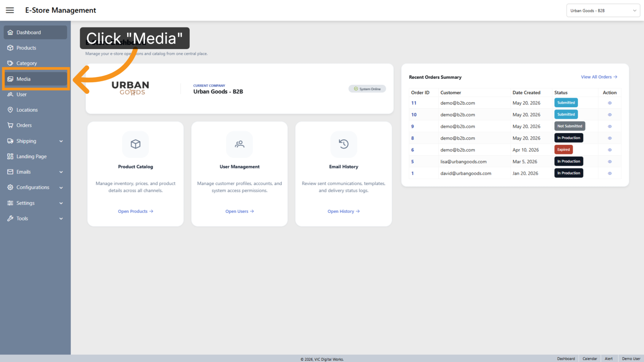Click the Shipping truck icon in sidebar

pos(10,141)
